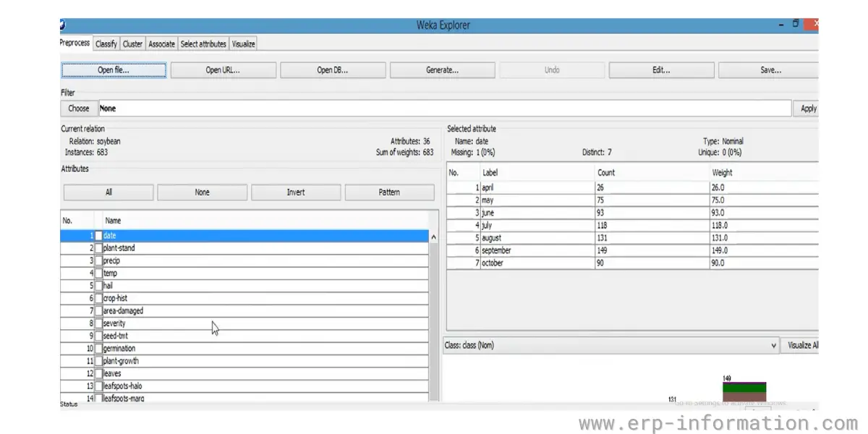Click the Generate... button
This screenshot has width=868, height=434.
coord(442,70)
